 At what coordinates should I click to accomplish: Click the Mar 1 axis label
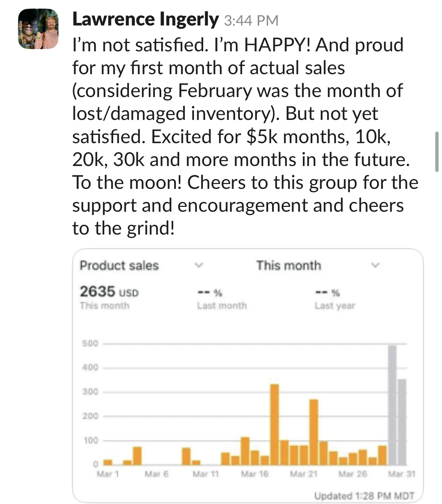pos(108,474)
